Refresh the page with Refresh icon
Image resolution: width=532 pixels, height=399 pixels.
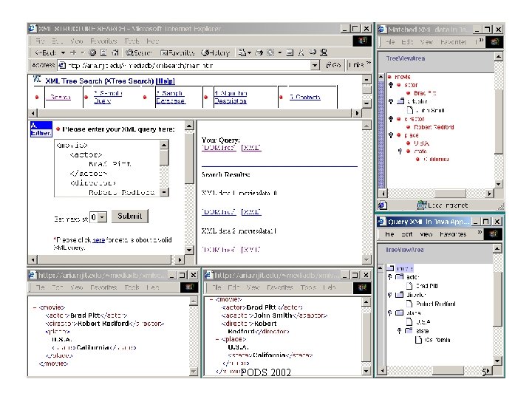point(104,52)
